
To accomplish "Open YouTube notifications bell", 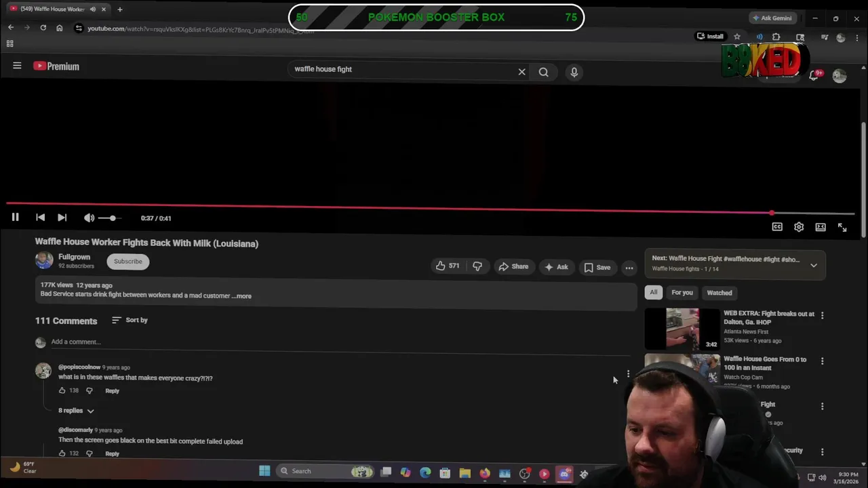I will 814,75.
